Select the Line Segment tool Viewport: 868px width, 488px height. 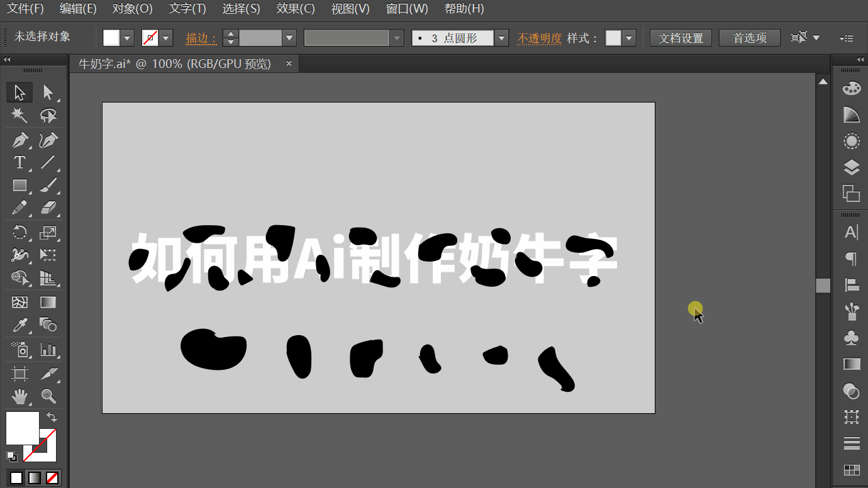tap(48, 162)
